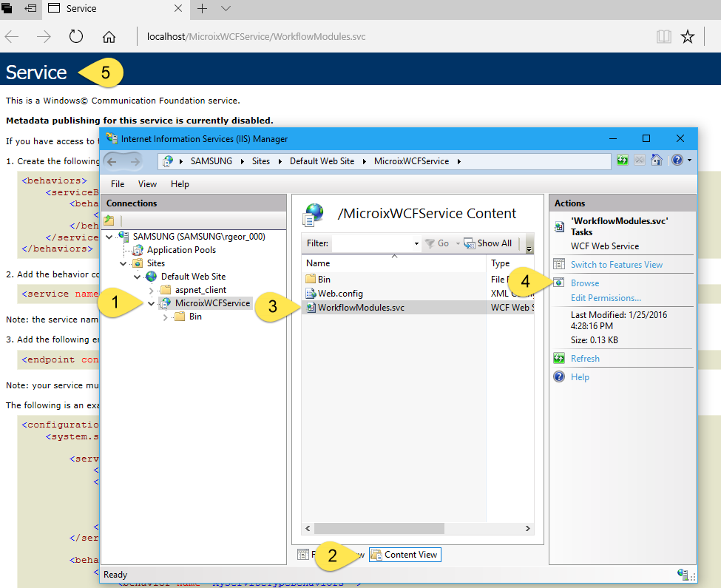Open the browser reading view book icon
Viewport: 721px width, 588px height.
[664, 37]
